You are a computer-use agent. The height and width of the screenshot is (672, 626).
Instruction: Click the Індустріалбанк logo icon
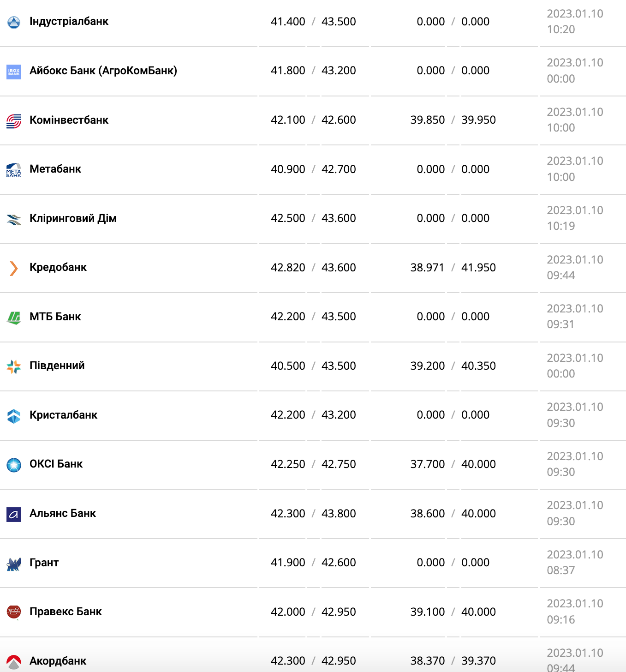tap(14, 22)
